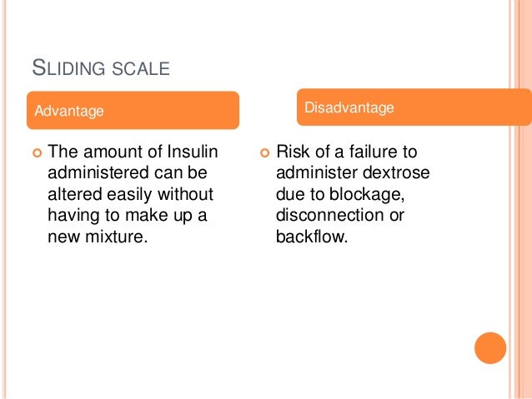
Task: Click the phrase 'having to make up a'
Action: pyautogui.click(x=128, y=216)
